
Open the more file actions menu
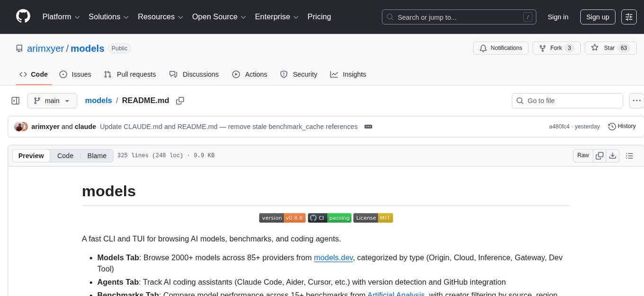(x=636, y=101)
